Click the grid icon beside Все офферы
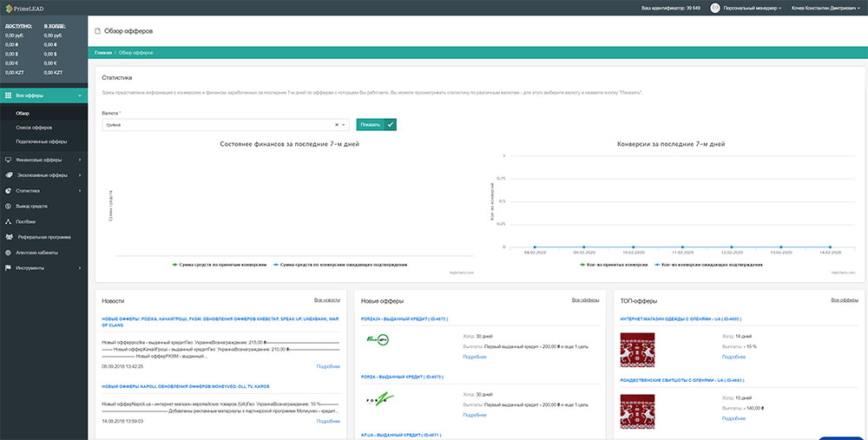This screenshot has width=868, height=440. point(9,95)
